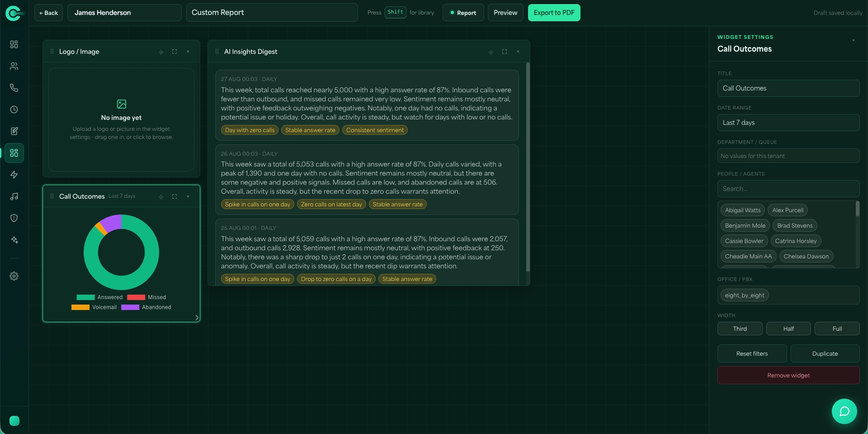Close the Widget Settings panel
Screen dimensions: 868x434
(854, 40)
